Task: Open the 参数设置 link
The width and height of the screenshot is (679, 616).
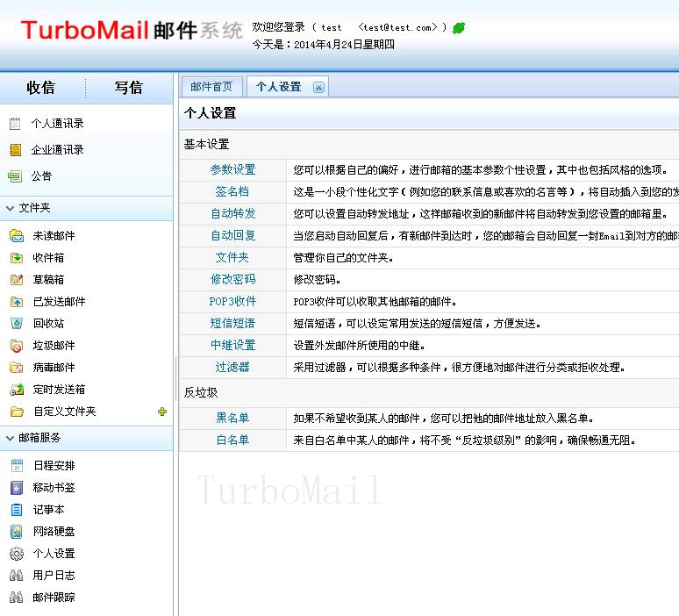Action: (x=232, y=170)
